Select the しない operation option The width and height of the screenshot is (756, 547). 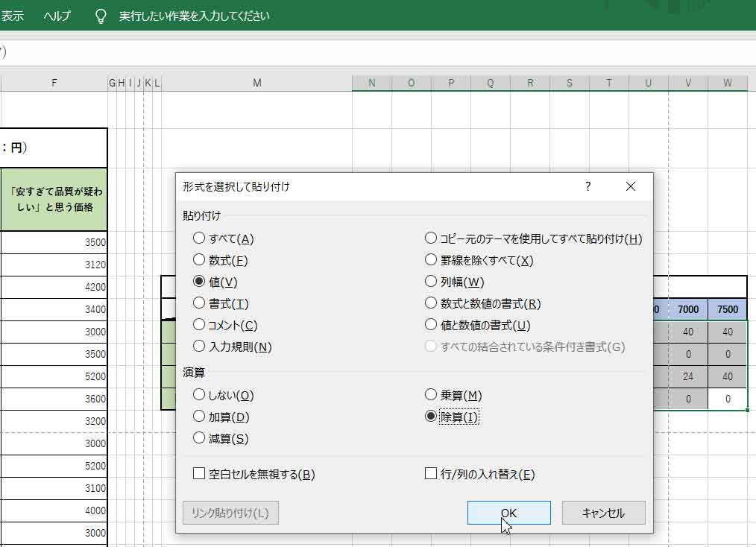tap(198, 394)
